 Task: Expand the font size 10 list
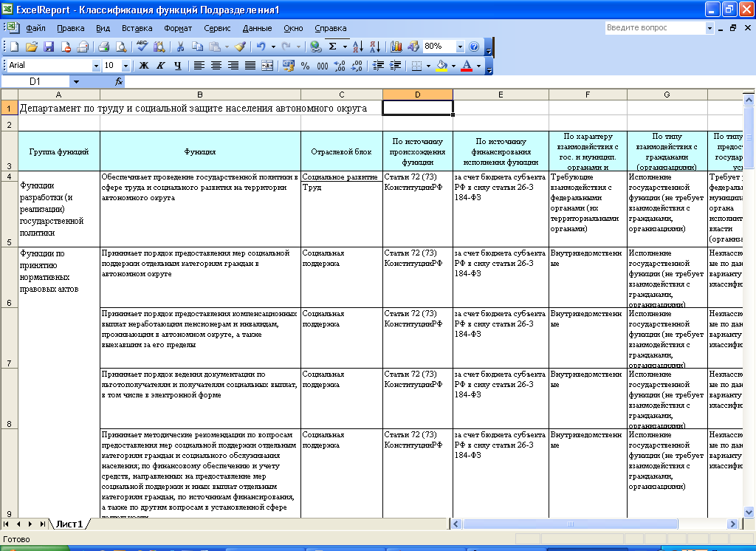(x=126, y=66)
